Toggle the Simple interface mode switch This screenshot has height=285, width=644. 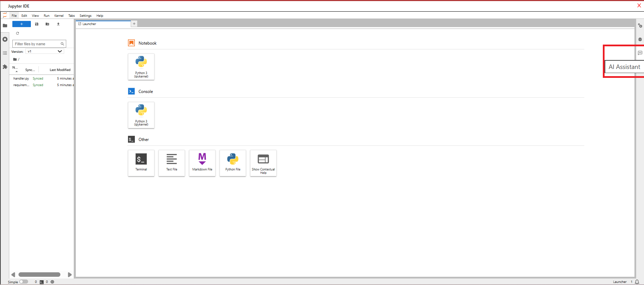[23, 282]
